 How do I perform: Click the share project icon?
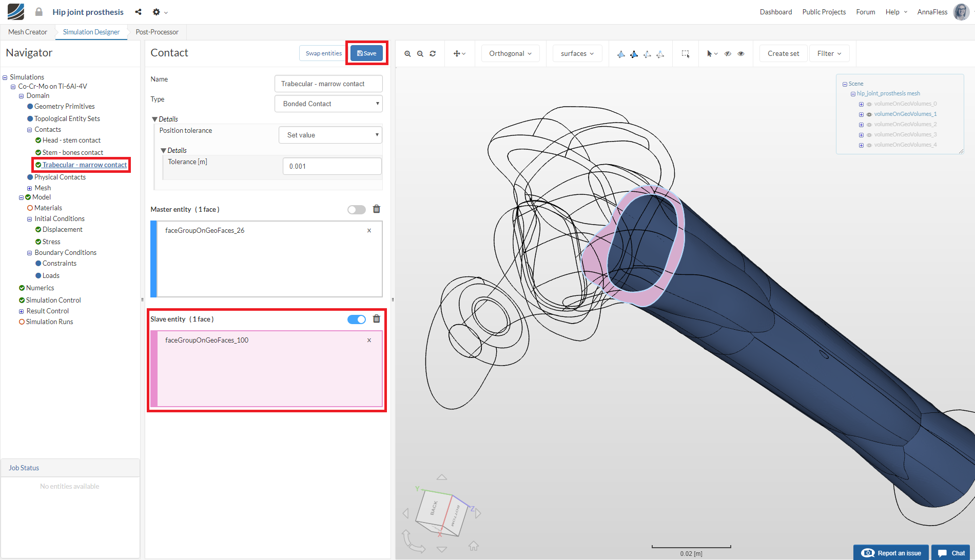point(138,12)
